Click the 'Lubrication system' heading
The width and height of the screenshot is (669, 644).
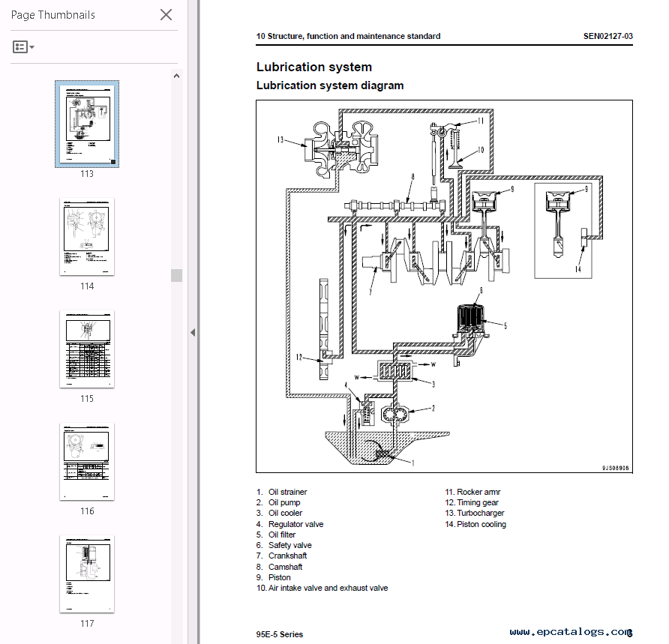point(314,67)
